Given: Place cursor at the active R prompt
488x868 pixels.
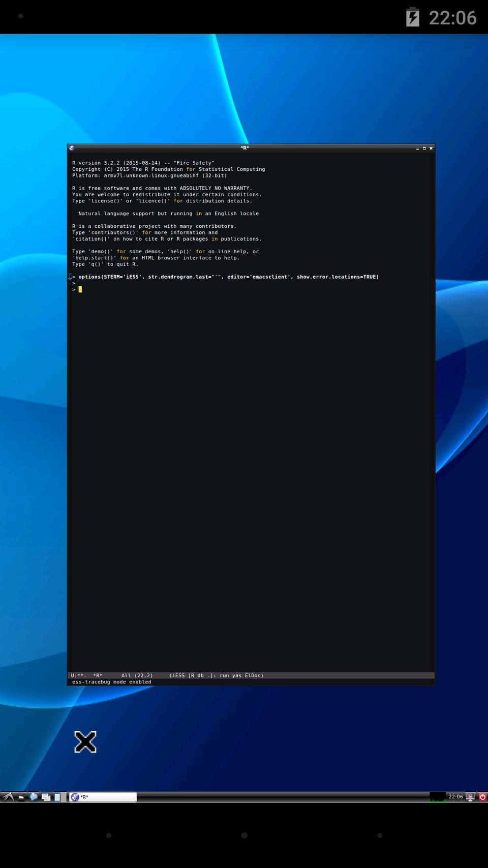Looking at the screenshot, I should 80,289.
